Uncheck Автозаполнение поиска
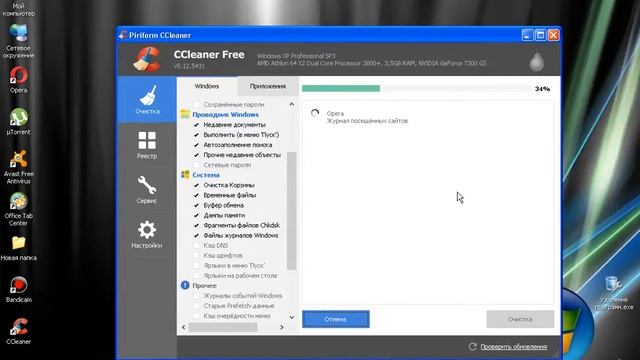The height and width of the screenshot is (360, 640). click(196, 145)
